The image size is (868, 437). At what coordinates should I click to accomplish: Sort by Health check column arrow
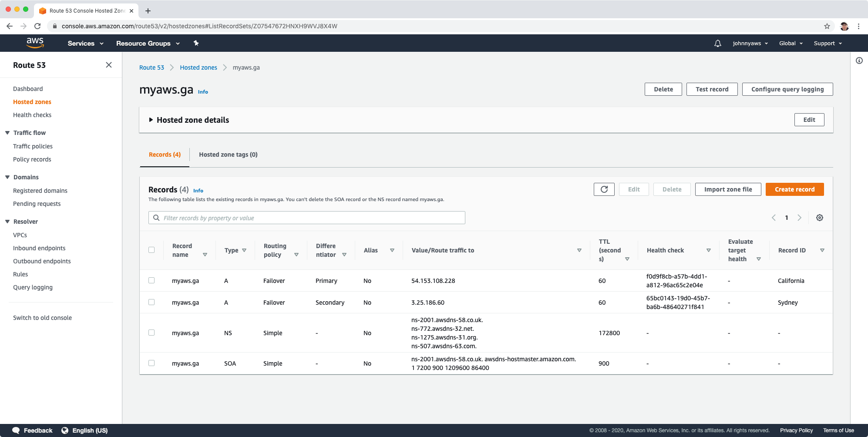coord(709,250)
